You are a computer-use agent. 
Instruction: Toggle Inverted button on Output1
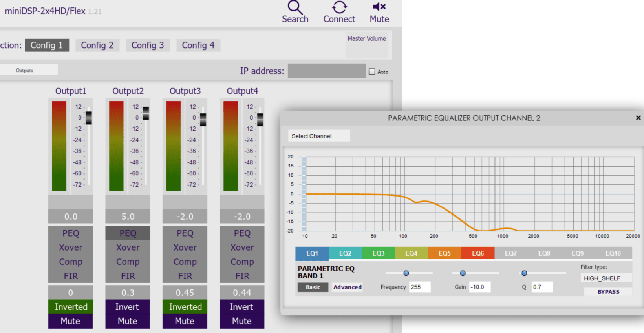pos(71,307)
